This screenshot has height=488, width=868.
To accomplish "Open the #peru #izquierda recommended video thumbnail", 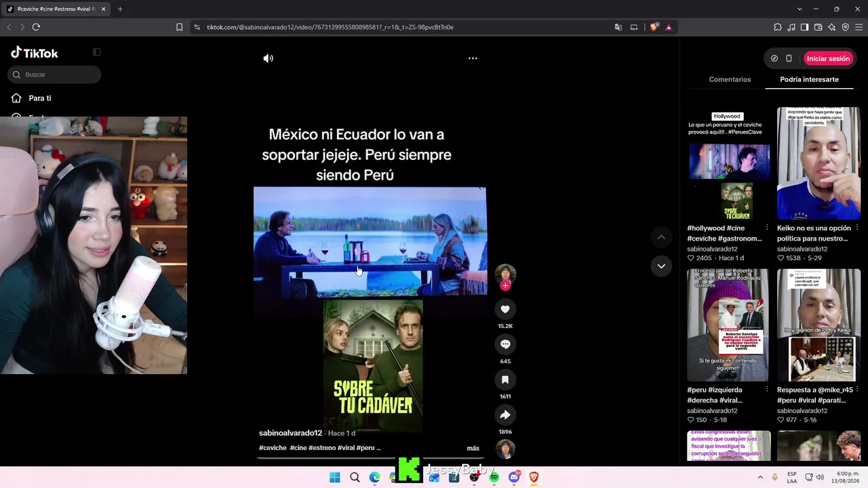I will point(728,325).
